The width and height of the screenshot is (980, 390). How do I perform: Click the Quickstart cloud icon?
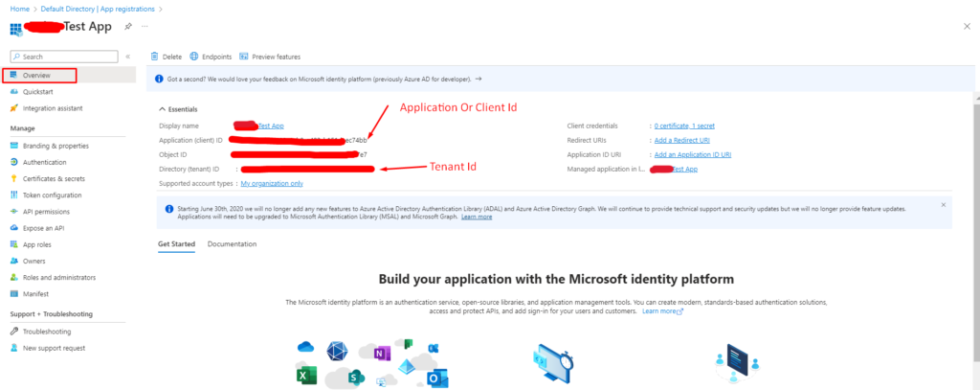13,91
